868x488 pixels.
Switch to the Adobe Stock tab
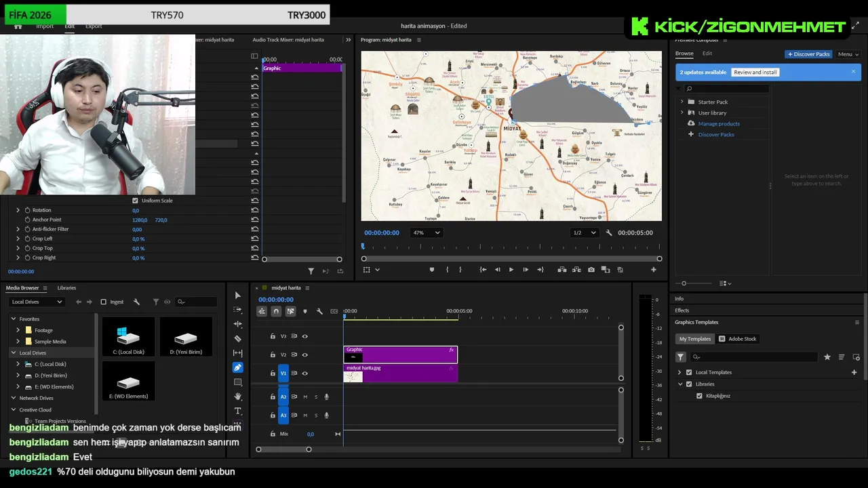click(738, 339)
